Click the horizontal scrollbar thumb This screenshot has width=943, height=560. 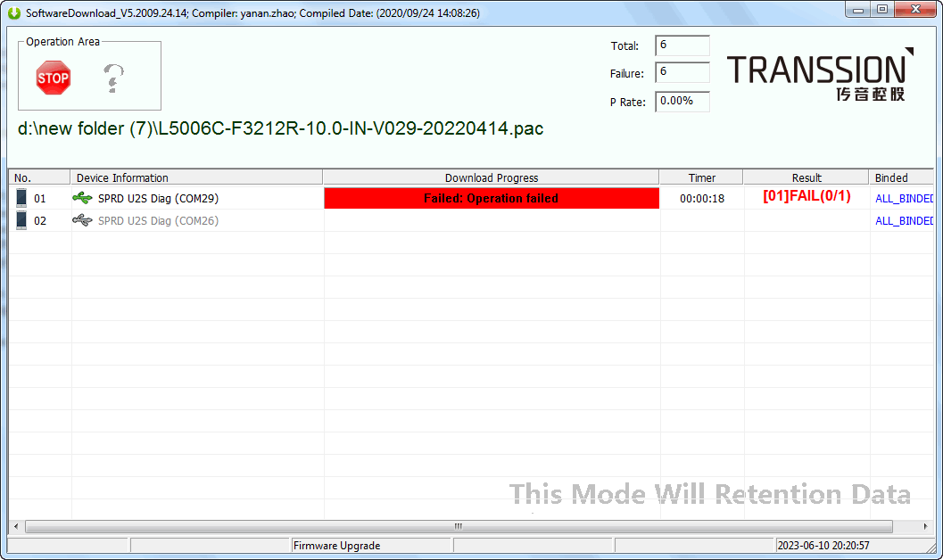click(459, 526)
